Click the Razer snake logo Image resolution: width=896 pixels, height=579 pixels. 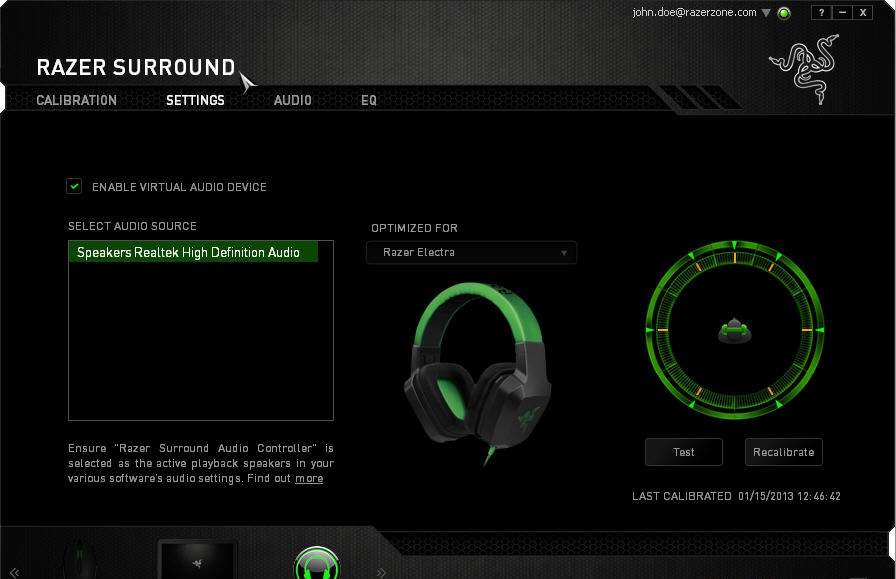[x=806, y=69]
